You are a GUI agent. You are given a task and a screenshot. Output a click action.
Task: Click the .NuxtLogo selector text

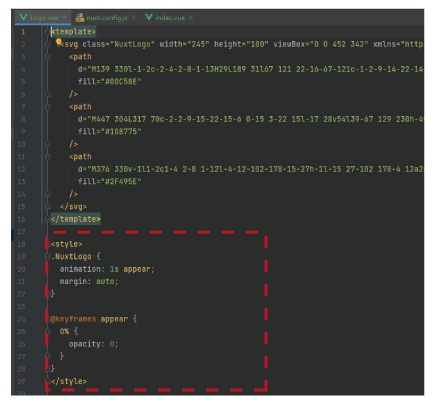tap(71, 257)
